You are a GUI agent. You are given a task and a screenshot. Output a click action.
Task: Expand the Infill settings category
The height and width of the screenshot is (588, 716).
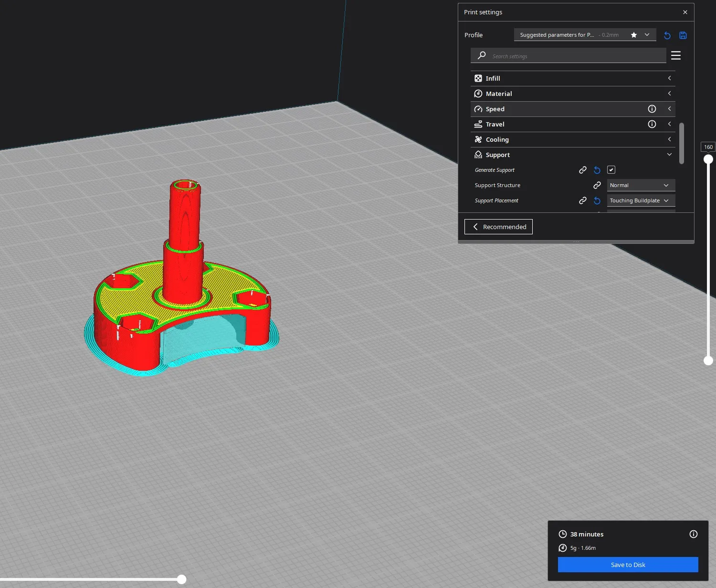pyautogui.click(x=573, y=78)
